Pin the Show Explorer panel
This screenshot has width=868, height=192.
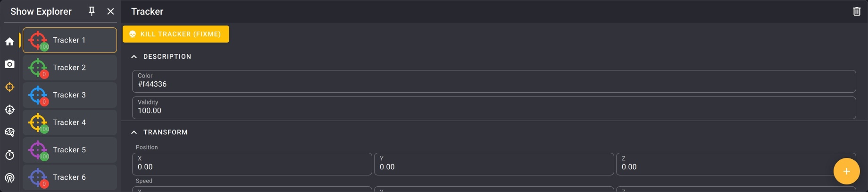coord(92,11)
